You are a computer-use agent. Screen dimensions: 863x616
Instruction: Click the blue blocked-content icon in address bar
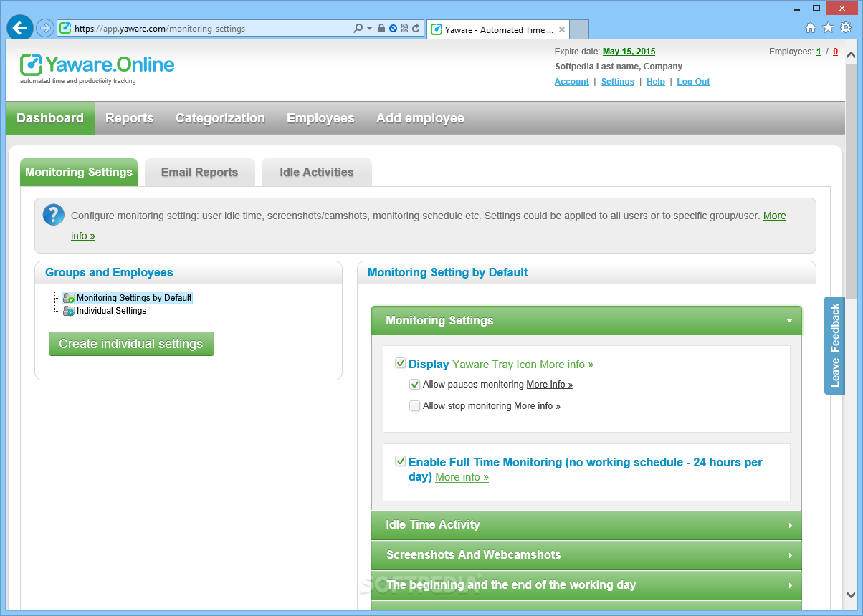[x=393, y=29]
